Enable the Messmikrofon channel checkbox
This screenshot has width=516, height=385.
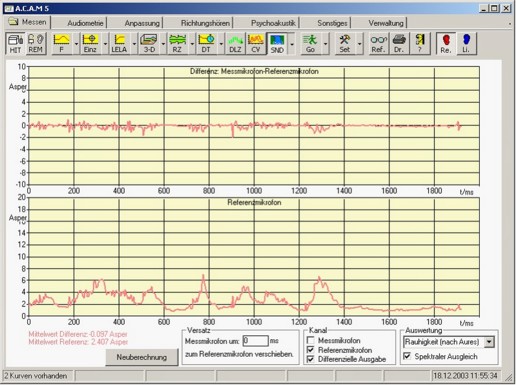click(311, 340)
